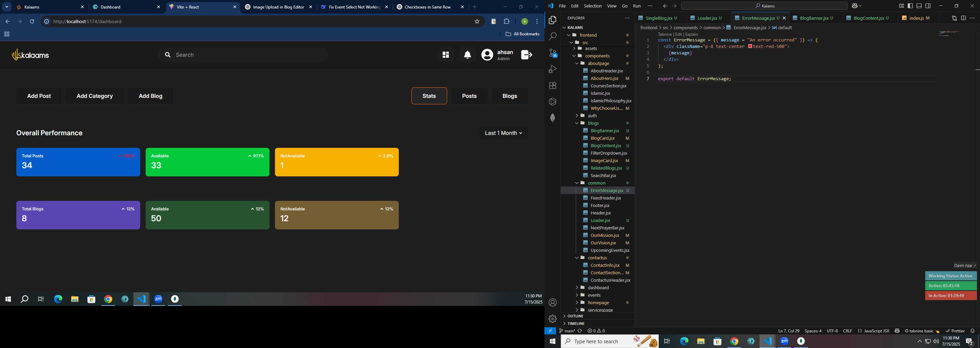The height and width of the screenshot is (348, 980).
Task: Click Split Editor Right icon in VS Code
Action: click(x=963, y=18)
